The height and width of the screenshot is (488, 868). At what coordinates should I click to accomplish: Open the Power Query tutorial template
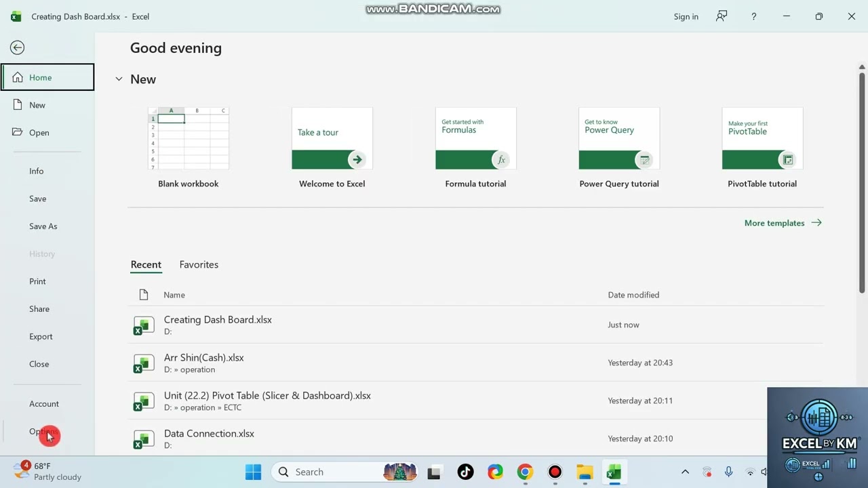(x=619, y=148)
